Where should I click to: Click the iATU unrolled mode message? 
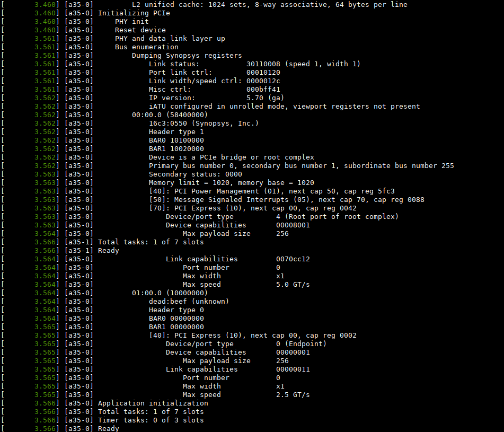(x=284, y=106)
